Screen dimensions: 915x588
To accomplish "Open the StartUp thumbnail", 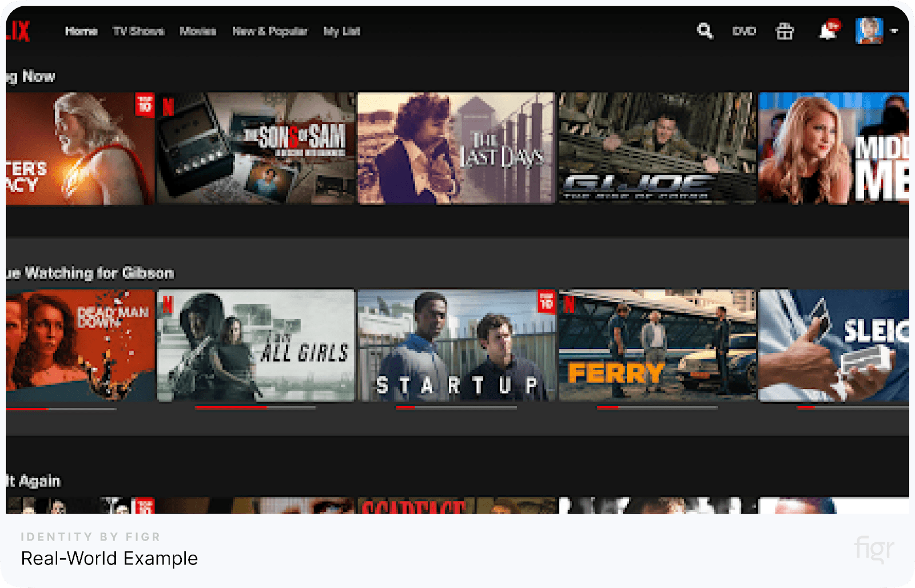I will (x=456, y=345).
